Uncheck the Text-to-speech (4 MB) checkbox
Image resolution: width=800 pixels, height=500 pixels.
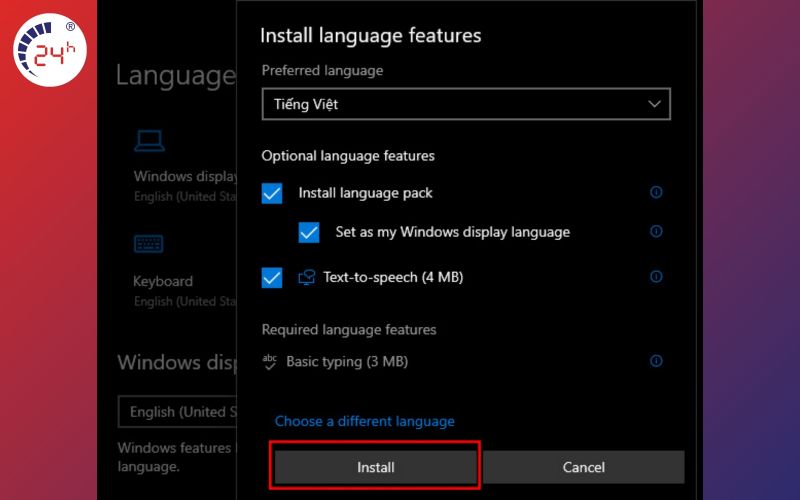[272, 278]
